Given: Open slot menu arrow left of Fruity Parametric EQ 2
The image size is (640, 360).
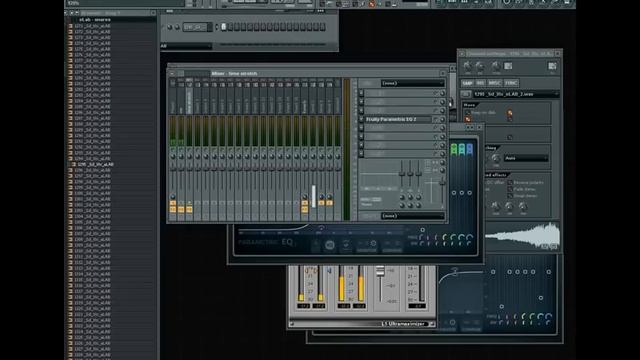Looking at the screenshot, I should click(x=361, y=119).
